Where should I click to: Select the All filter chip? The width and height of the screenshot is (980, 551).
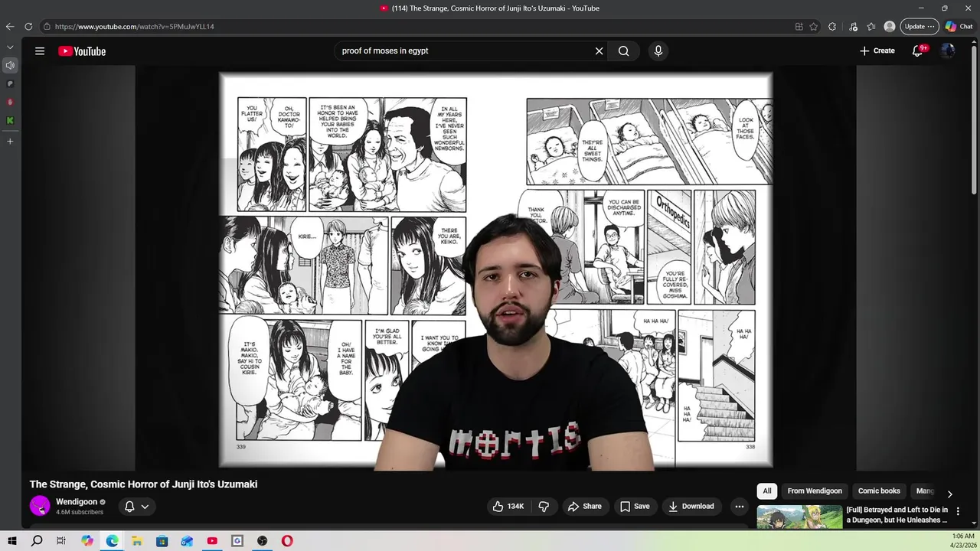[x=767, y=491]
